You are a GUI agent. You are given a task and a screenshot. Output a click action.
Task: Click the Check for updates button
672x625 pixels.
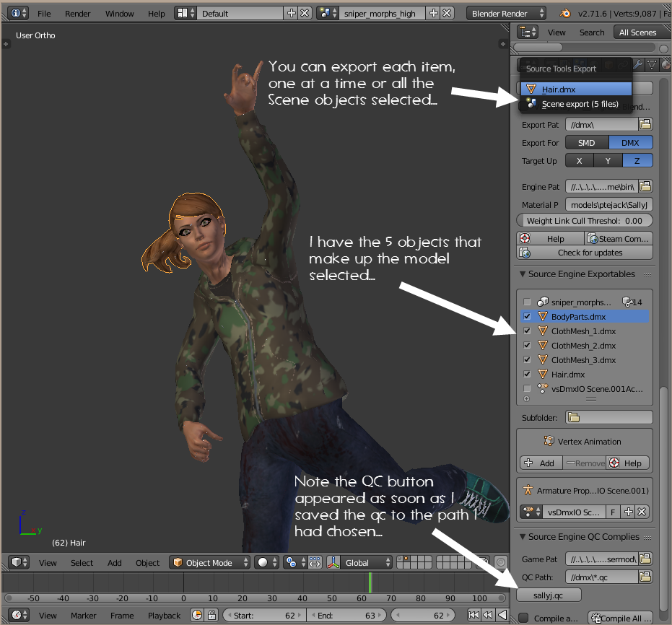589,253
